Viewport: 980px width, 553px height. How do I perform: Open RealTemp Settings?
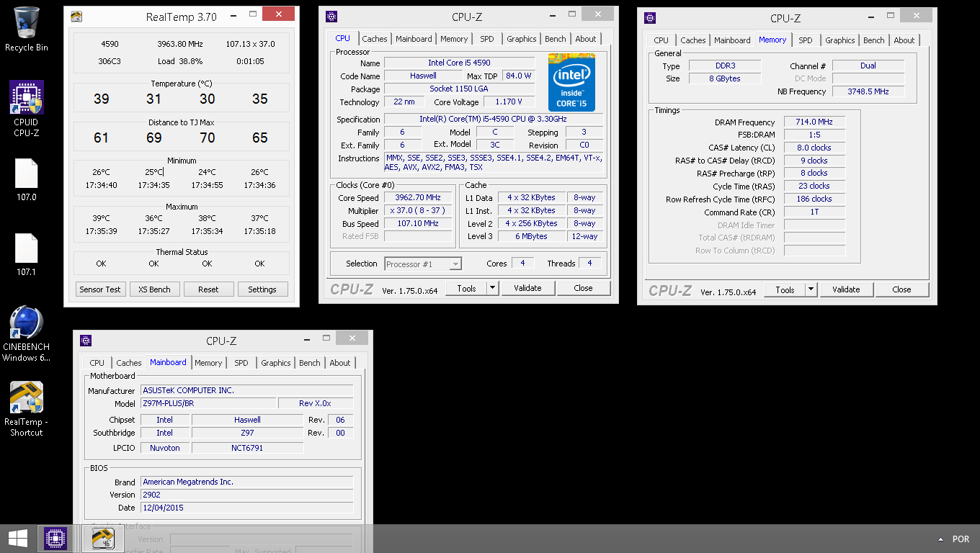tap(262, 289)
